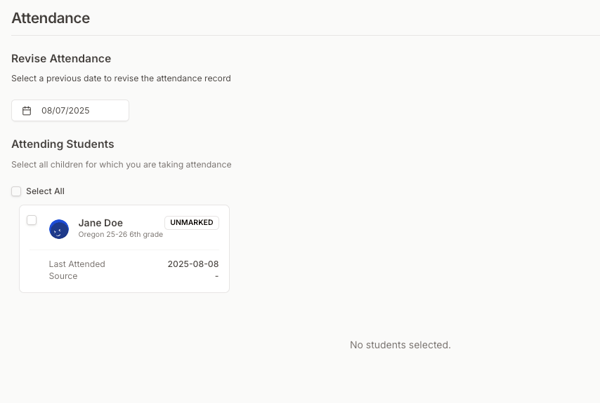Click the Attending Students section heading
Image resolution: width=600 pixels, height=403 pixels.
62,144
